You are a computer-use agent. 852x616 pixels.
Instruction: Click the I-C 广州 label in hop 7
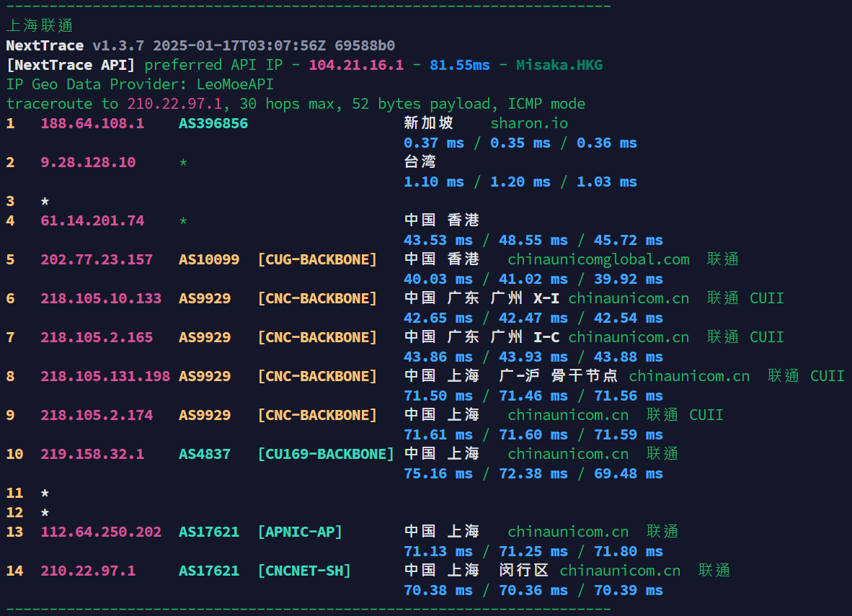pyautogui.click(x=525, y=337)
